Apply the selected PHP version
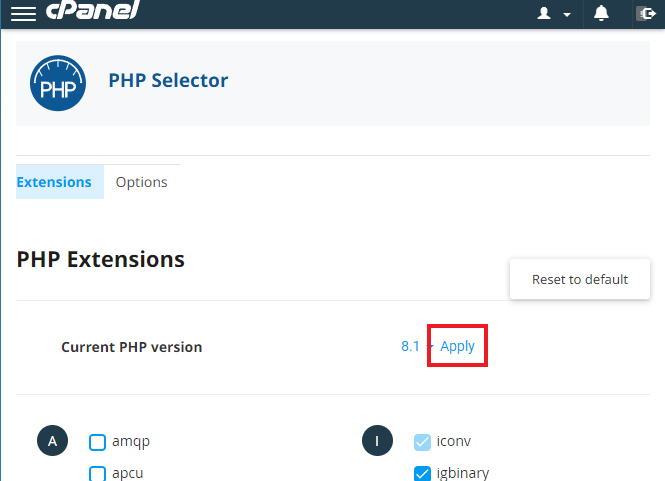This screenshot has width=665, height=481. (458, 346)
